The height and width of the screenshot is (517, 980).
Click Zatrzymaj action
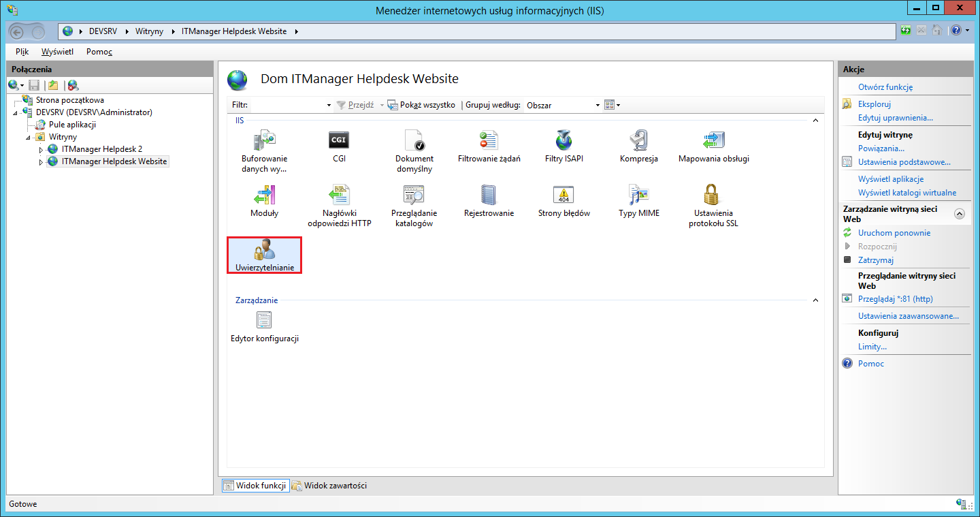pyautogui.click(x=876, y=260)
